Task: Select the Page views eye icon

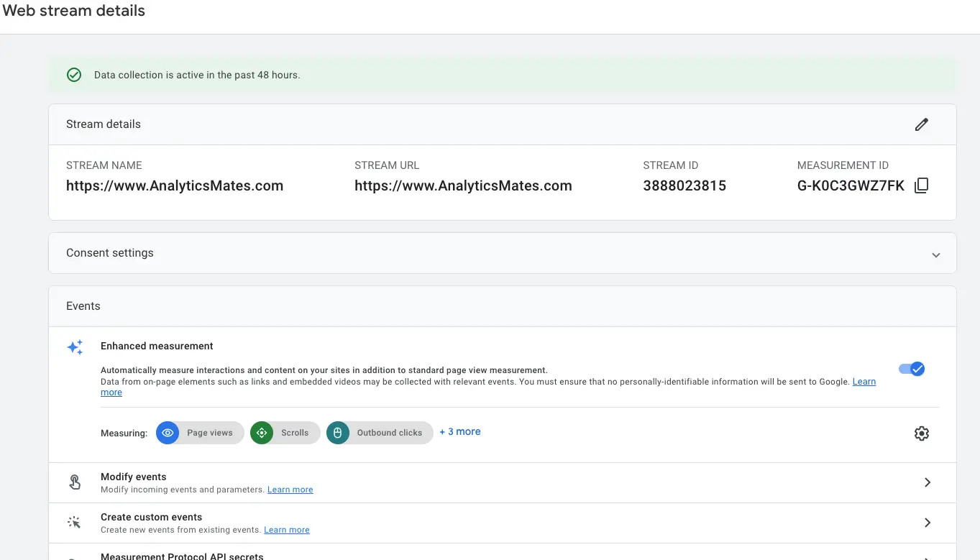Action: tap(168, 433)
